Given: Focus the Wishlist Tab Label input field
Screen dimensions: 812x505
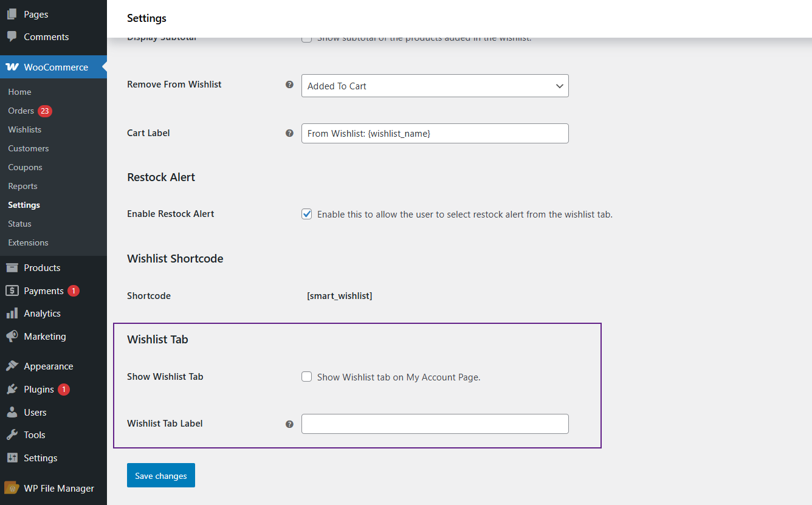Looking at the screenshot, I should [x=435, y=424].
